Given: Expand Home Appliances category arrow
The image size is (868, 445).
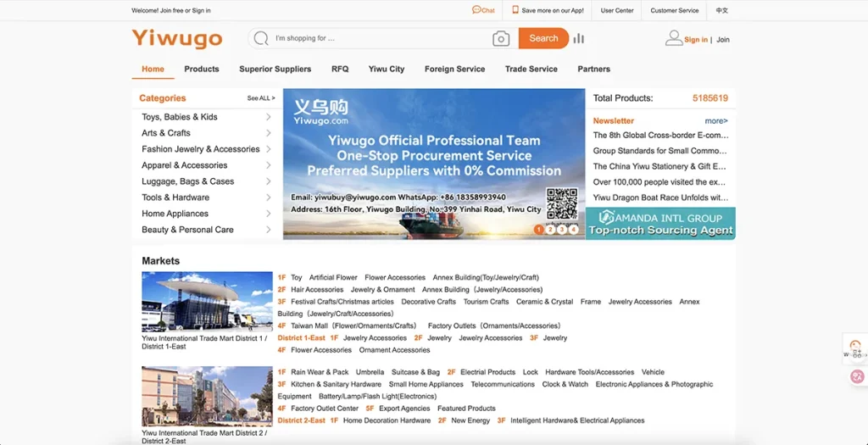Looking at the screenshot, I should click(269, 213).
